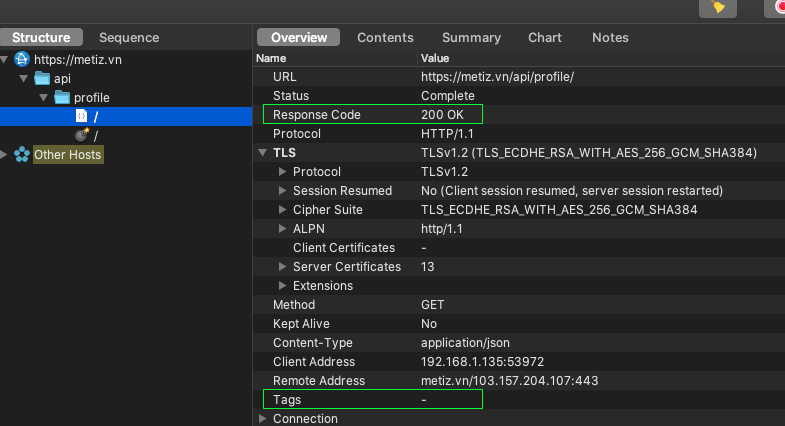785x426 pixels.
Task: Expand the Server Certificates row
Action: click(x=282, y=267)
